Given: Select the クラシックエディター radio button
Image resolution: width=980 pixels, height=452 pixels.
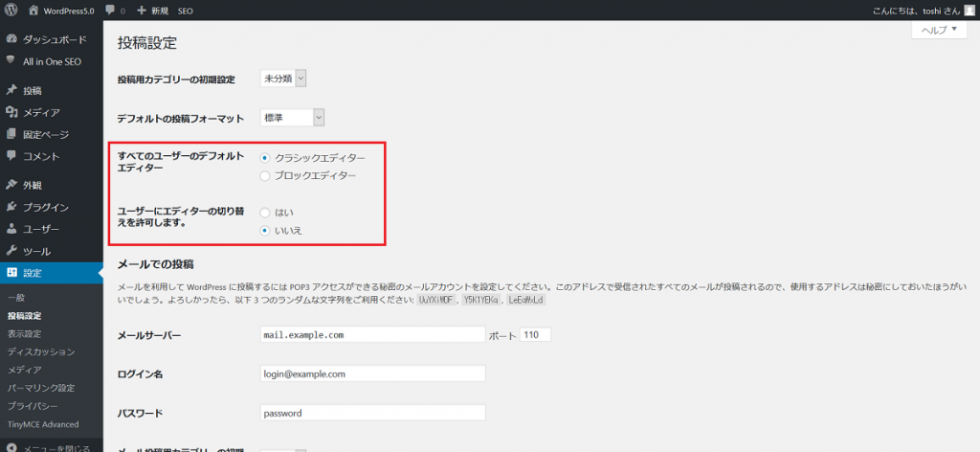Looking at the screenshot, I should point(265,157).
